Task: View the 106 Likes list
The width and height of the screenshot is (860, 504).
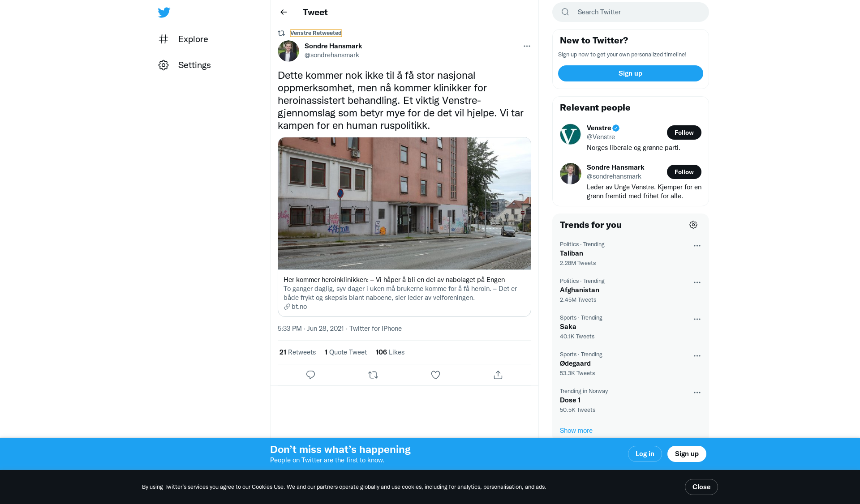Action: coord(390,352)
